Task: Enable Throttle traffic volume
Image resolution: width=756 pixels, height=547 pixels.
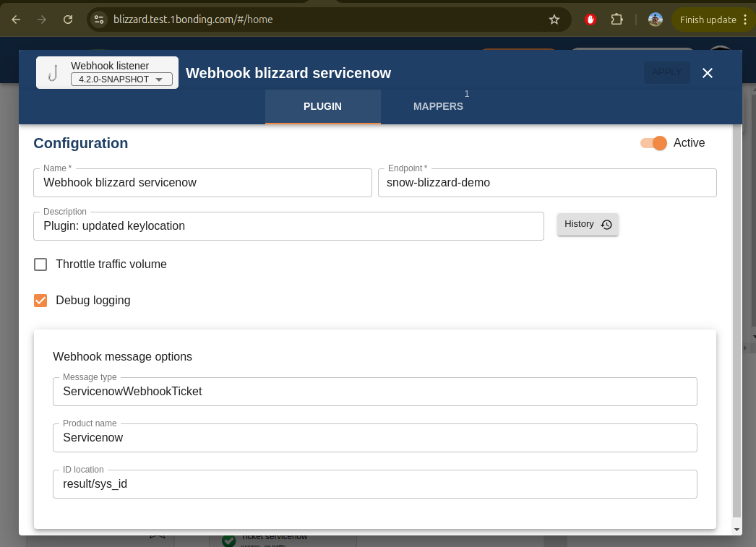Action: point(40,264)
